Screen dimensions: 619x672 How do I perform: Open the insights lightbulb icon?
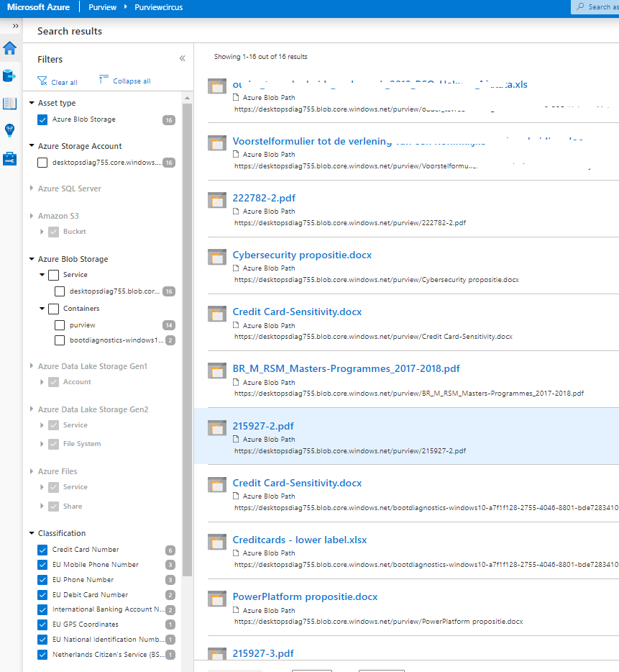tap(9, 130)
